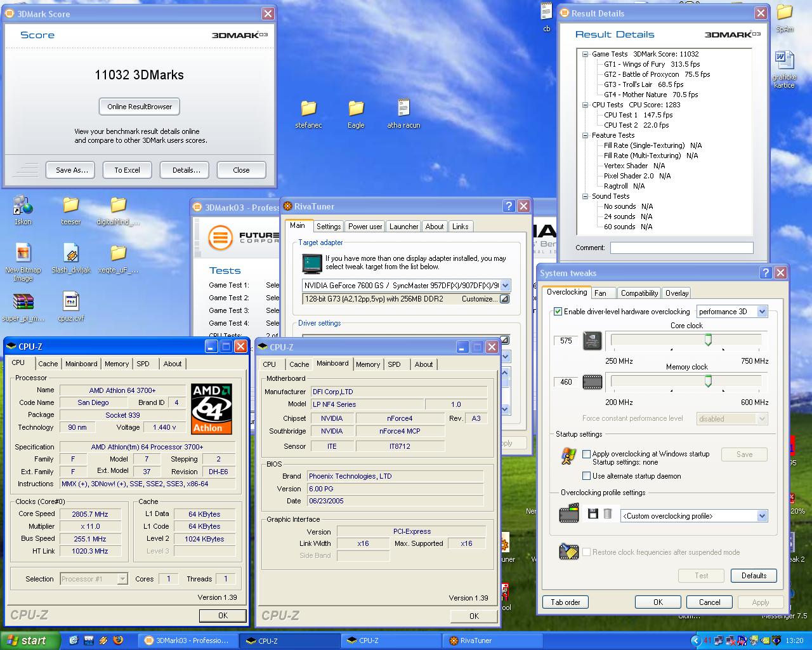The image size is (812, 650).
Task: Open the Eagle desktop folder
Action: tap(356, 109)
